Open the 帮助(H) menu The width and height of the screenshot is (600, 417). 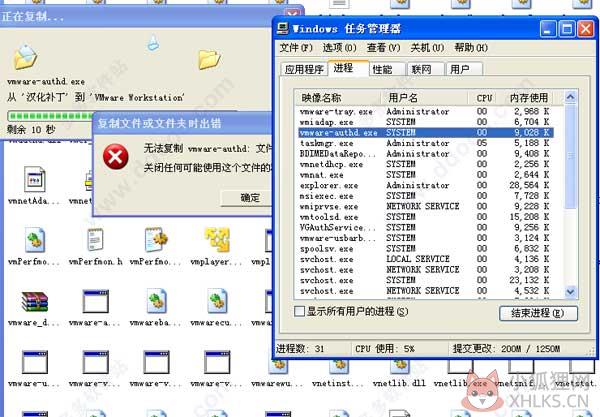click(471, 48)
